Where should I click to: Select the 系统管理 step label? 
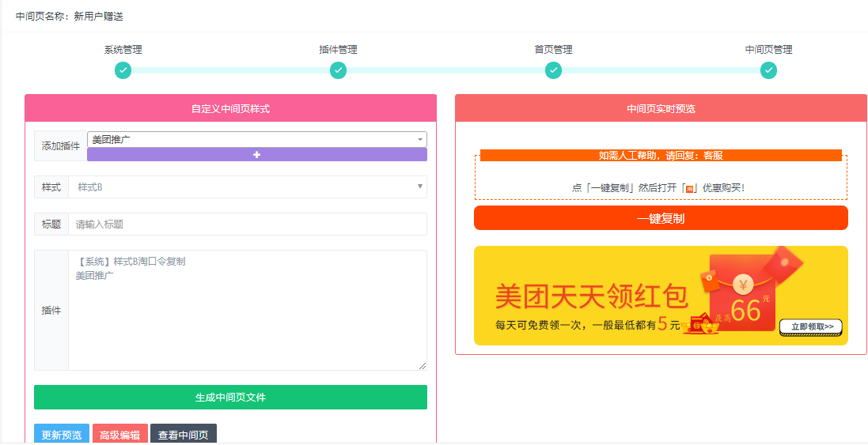[123, 50]
